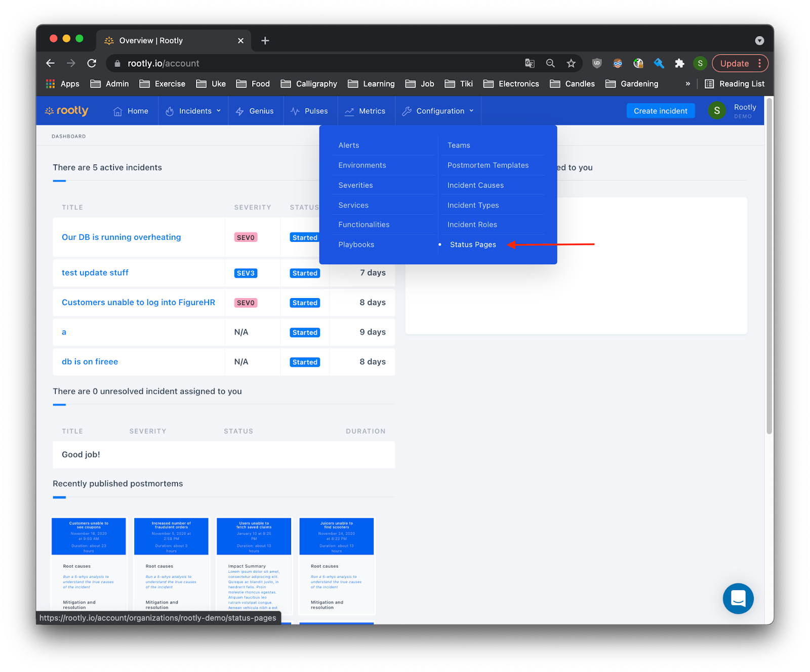
Task: Click the Metrics chart icon
Action: coord(349,111)
